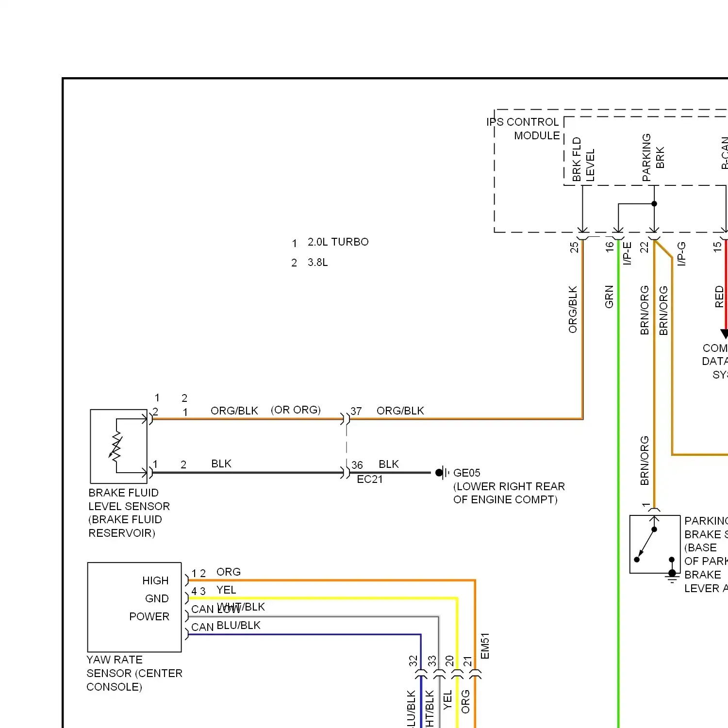This screenshot has height=728, width=728.
Task: Select pin 32 of connector EM51
Action: coord(413,661)
